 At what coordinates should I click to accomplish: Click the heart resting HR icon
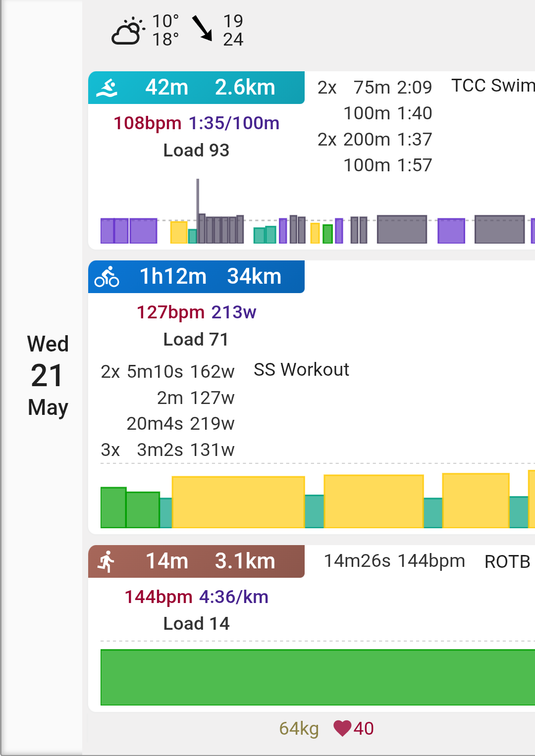click(342, 728)
